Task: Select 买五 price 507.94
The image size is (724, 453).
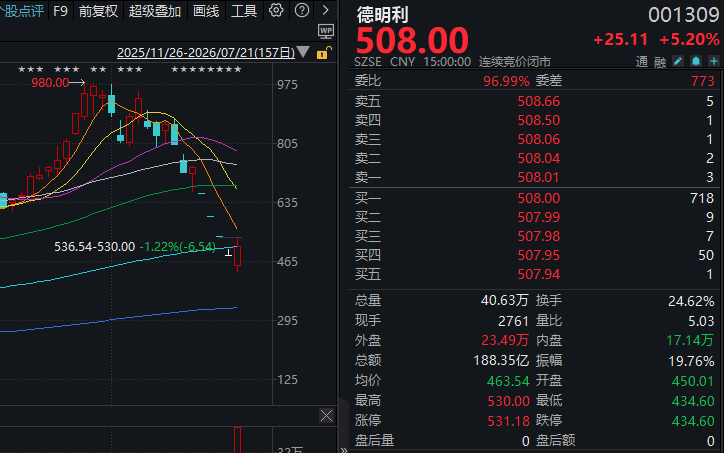Action: tap(538, 274)
